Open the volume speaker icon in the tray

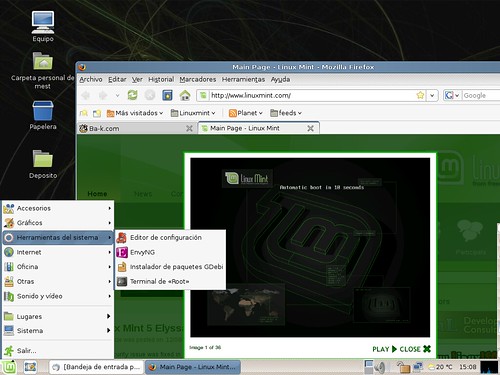pyautogui.click(x=380, y=367)
